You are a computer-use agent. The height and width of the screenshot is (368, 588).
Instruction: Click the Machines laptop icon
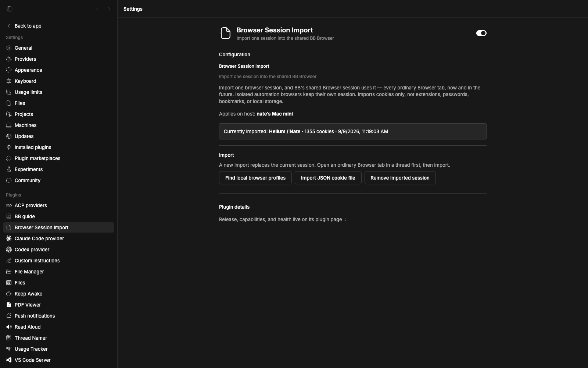[x=9, y=125]
